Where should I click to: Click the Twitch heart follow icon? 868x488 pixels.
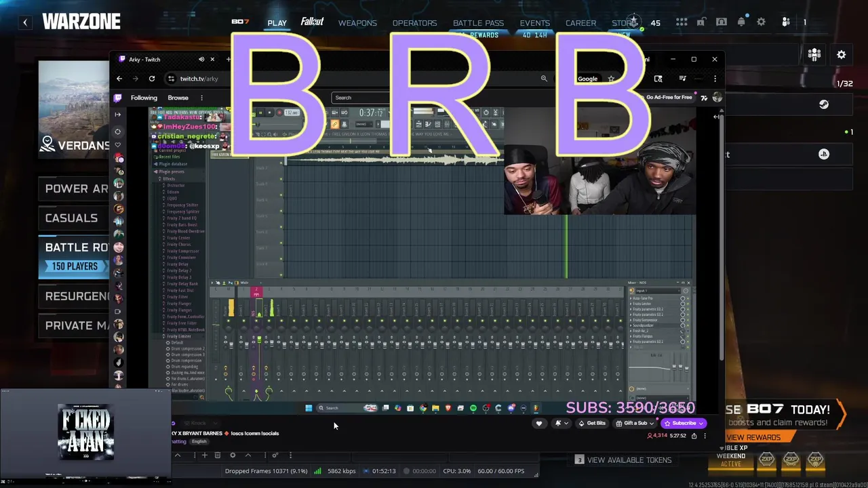click(539, 424)
